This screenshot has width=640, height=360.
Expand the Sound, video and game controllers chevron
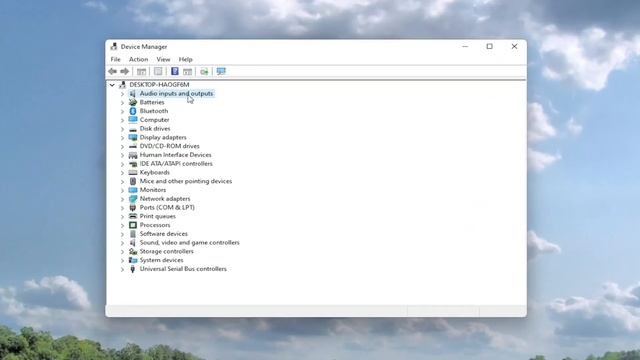click(122, 243)
